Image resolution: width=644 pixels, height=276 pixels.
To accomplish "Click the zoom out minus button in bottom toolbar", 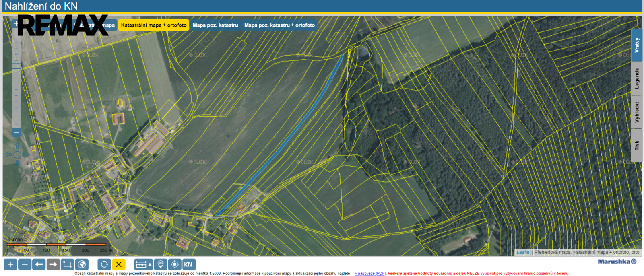I will click(25, 264).
